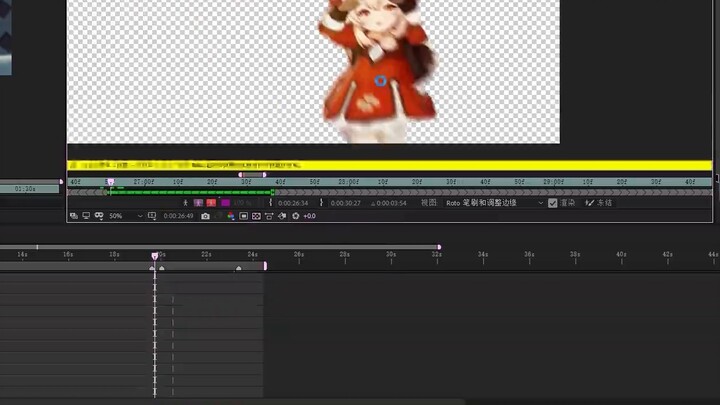This screenshot has width=720, height=405.
Task: Click Always Preview This View icon
Action: pos(73,216)
